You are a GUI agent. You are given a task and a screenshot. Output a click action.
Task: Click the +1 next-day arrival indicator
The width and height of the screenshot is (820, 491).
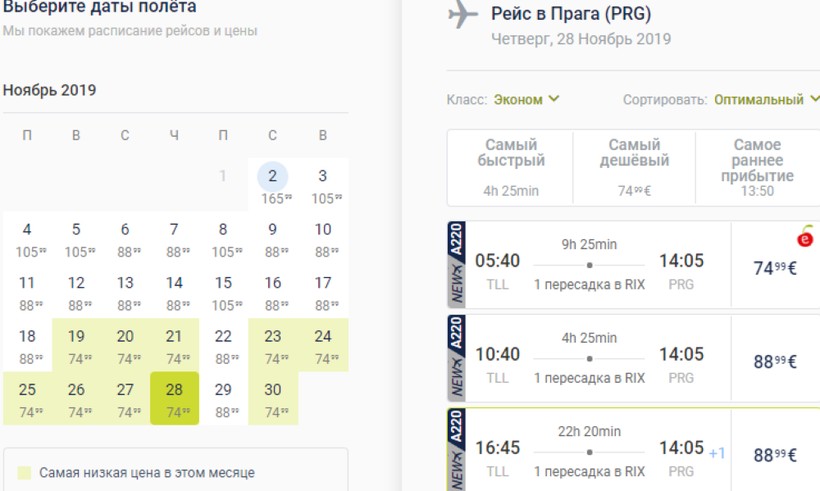(x=717, y=453)
